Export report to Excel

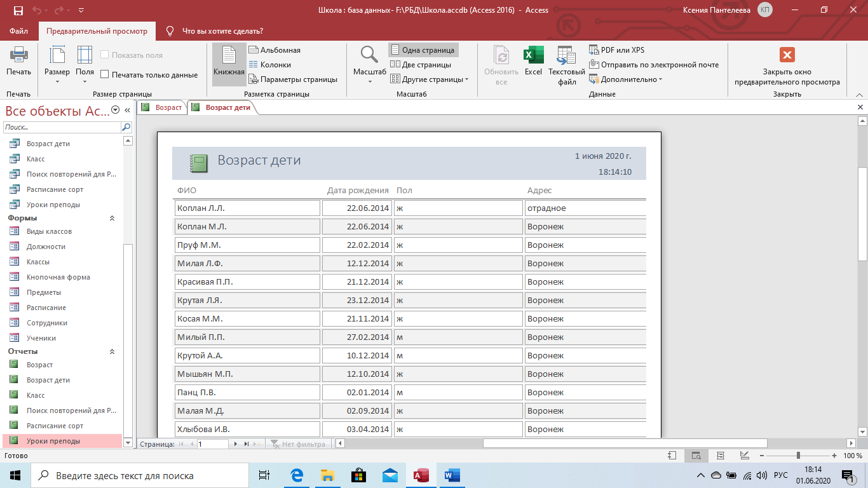[x=533, y=61]
